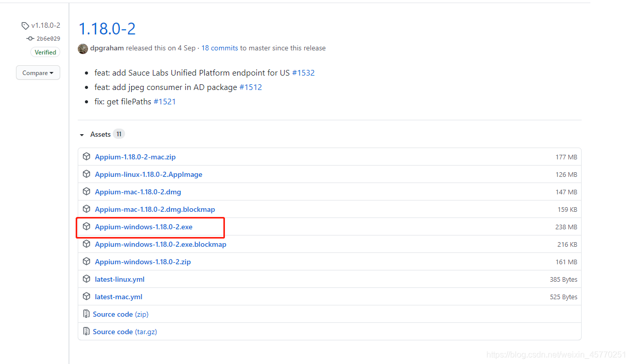
Task: Click package icon for latest-linux.yml
Action: [86, 279]
